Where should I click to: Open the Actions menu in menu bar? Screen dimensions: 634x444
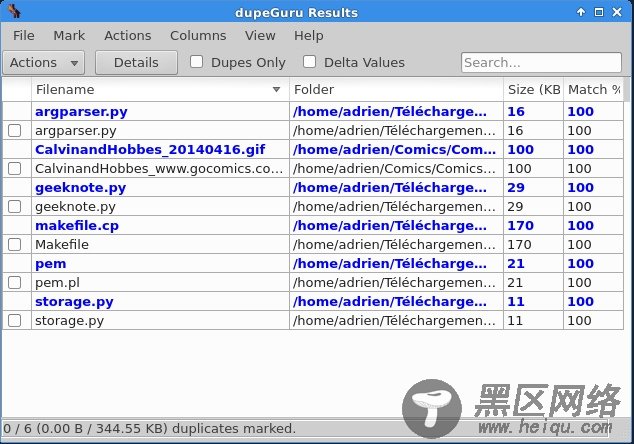click(x=128, y=36)
